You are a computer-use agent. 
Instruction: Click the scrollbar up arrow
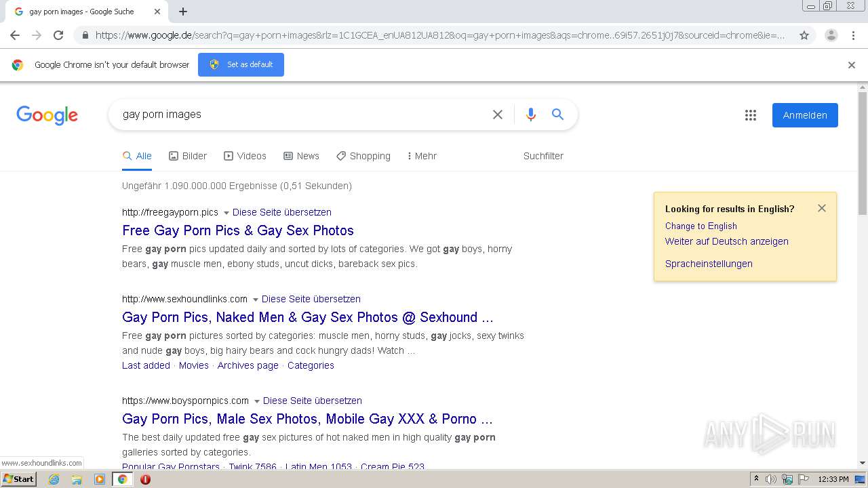coord(863,87)
